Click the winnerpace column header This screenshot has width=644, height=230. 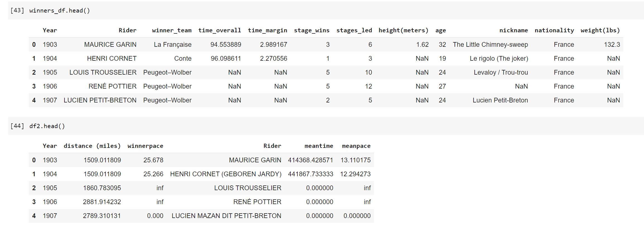pyautogui.click(x=145, y=146)
